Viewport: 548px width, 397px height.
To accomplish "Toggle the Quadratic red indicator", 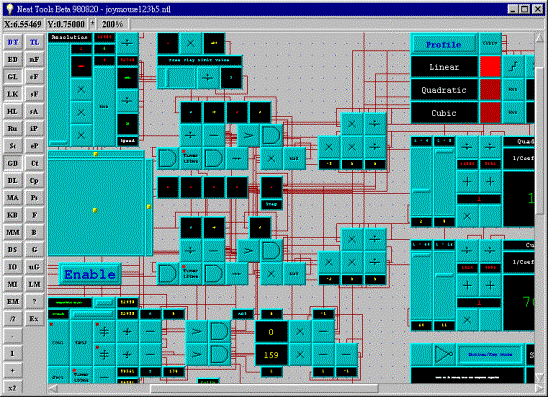I will 490,90.
